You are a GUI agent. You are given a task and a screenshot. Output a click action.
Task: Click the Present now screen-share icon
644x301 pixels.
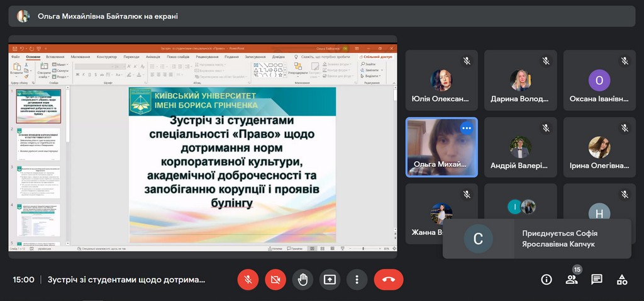(x=330, y=280)
